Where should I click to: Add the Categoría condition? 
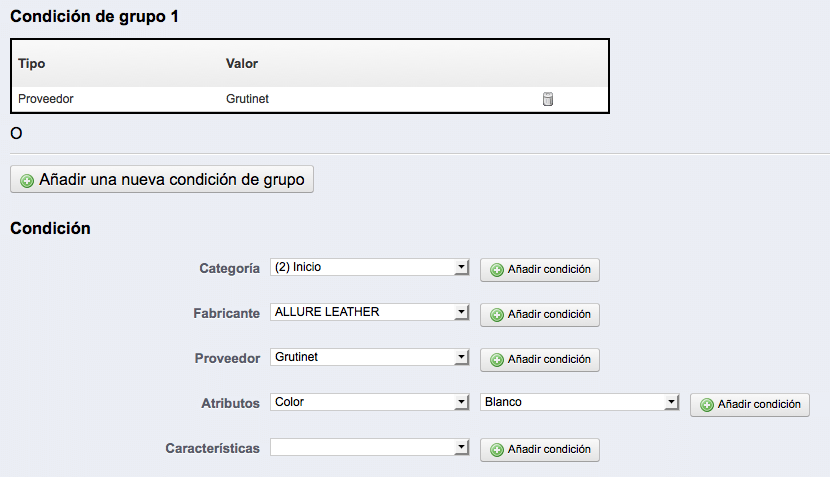coord(540,270)
